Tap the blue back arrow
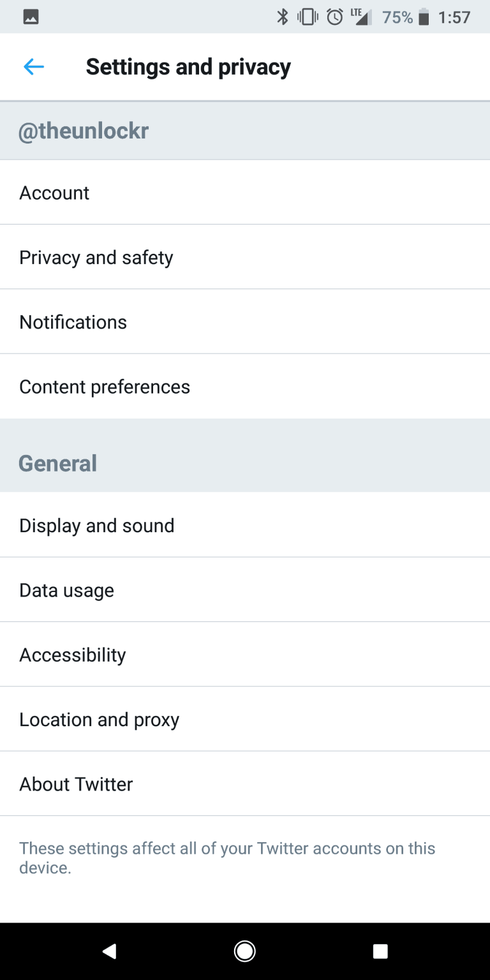The height and width of the screenshot is (980, 490). 33,66
